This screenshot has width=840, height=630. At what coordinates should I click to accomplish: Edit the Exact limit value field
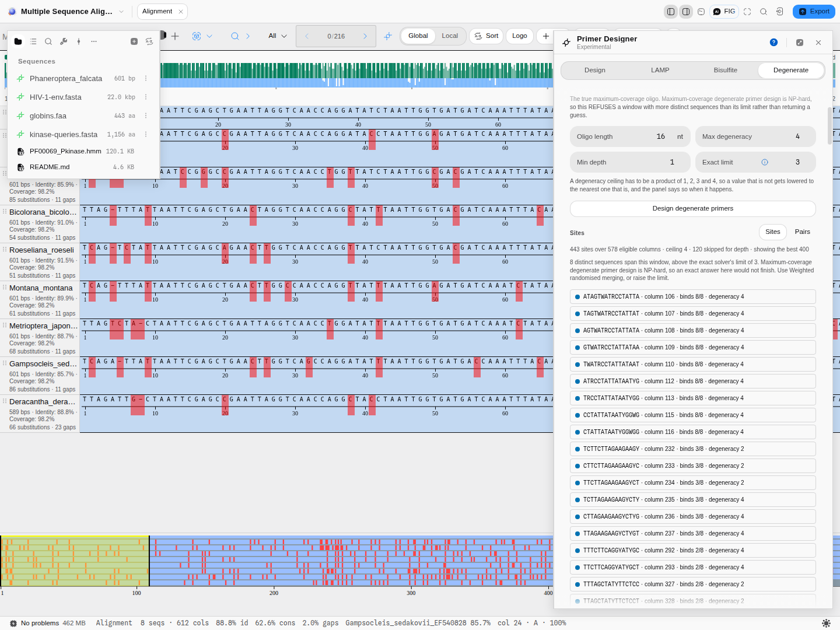pyautogui.click(x=797, y=162)
